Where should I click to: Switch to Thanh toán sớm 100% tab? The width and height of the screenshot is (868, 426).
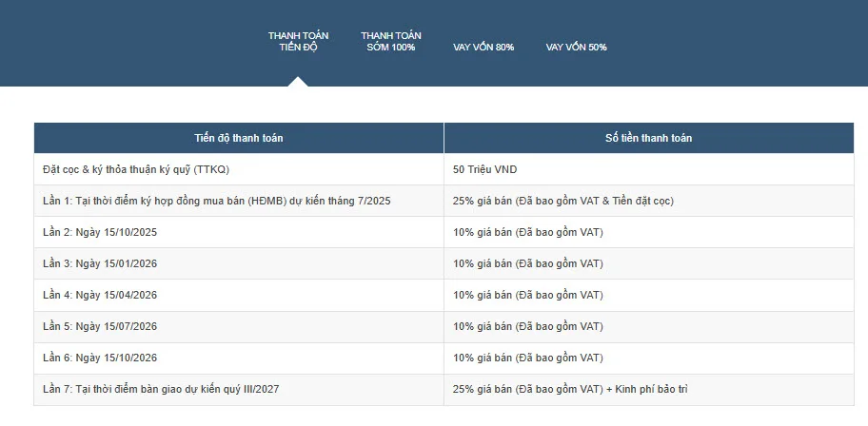pos(390,41)
